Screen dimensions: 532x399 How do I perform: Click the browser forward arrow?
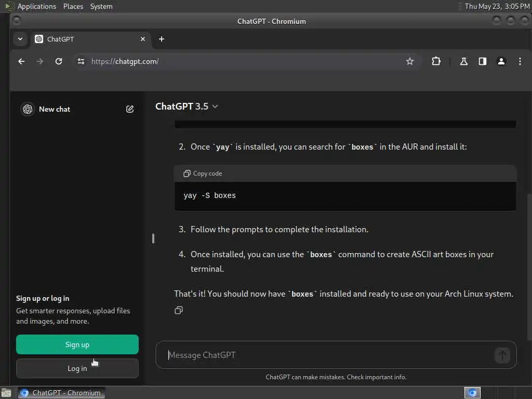point(39,61)
